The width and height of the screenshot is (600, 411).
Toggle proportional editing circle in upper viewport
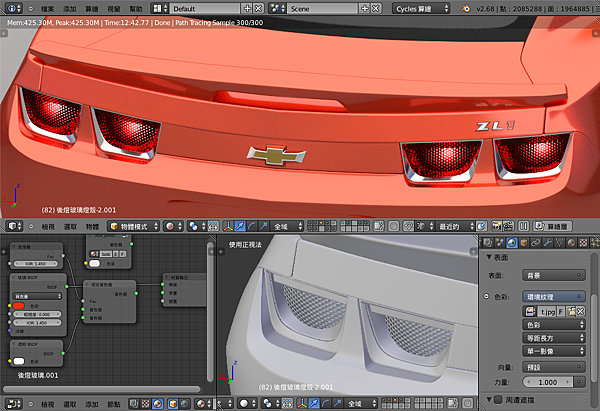pyautogui.click(x=393, y=227)
